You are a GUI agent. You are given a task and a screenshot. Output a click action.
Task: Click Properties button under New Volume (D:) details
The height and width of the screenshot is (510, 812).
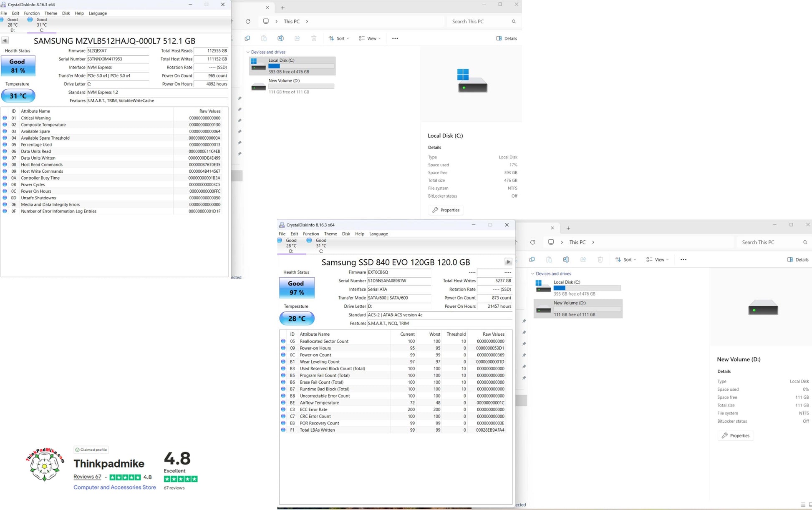(736, 435)
